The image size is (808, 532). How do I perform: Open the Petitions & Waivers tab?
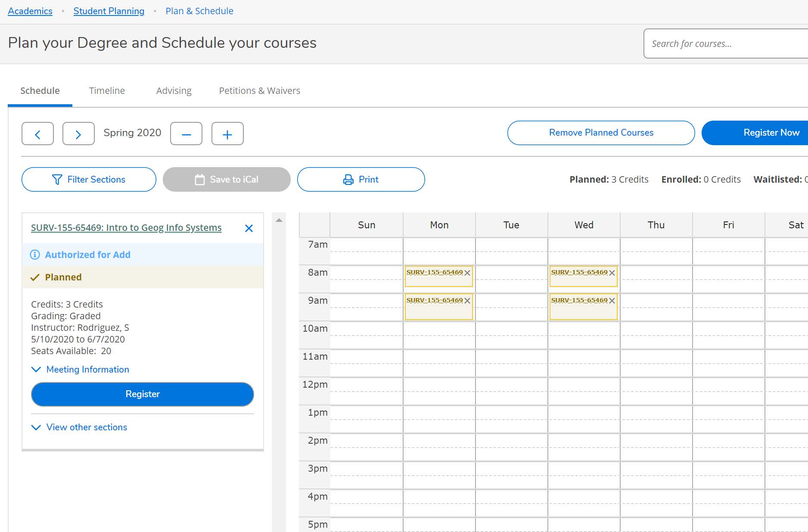(259, 90)
